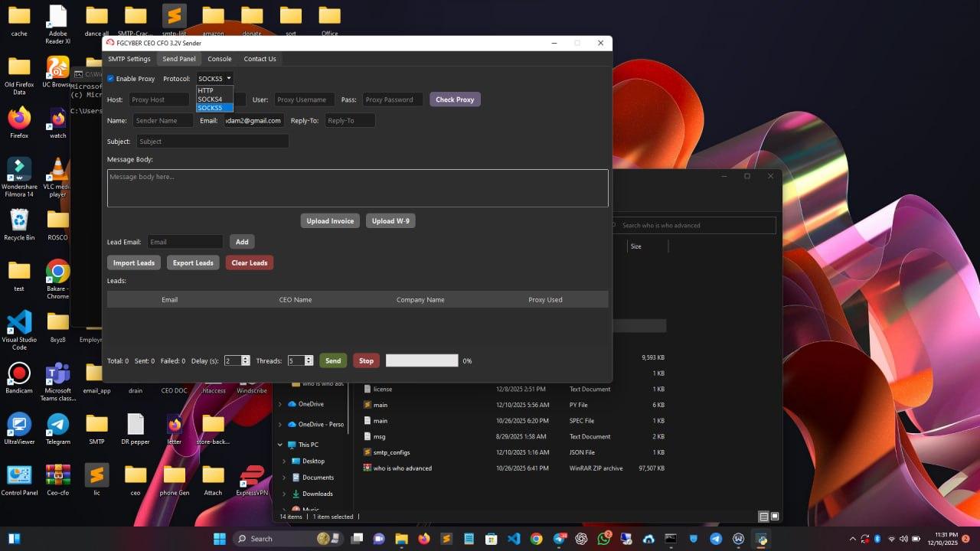Viewport: 980px width, 551px height.
Task: Click into the Subject input field
Action: [212, 142]
